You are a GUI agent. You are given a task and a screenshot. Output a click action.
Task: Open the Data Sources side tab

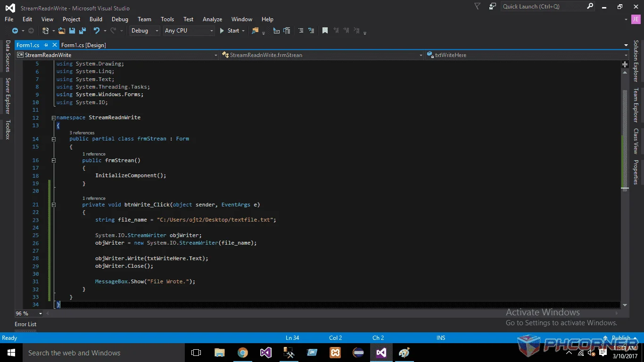click(8, 56)
